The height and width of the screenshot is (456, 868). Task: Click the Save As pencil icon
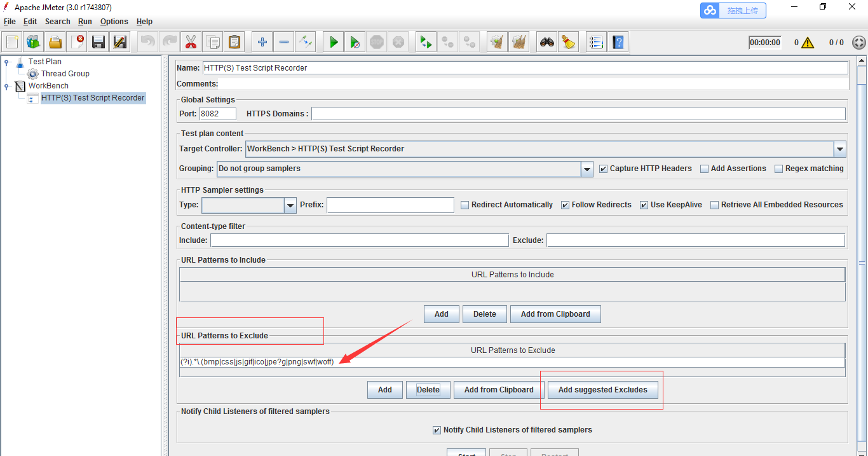pyautogui.click(x=119, y=42)
